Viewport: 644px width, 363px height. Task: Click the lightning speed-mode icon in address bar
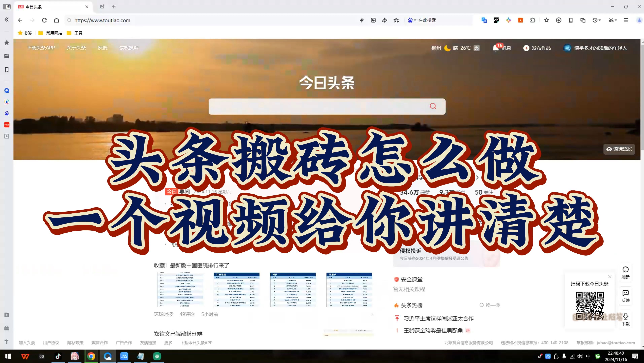pyautogui.click(x=362, y=20)
